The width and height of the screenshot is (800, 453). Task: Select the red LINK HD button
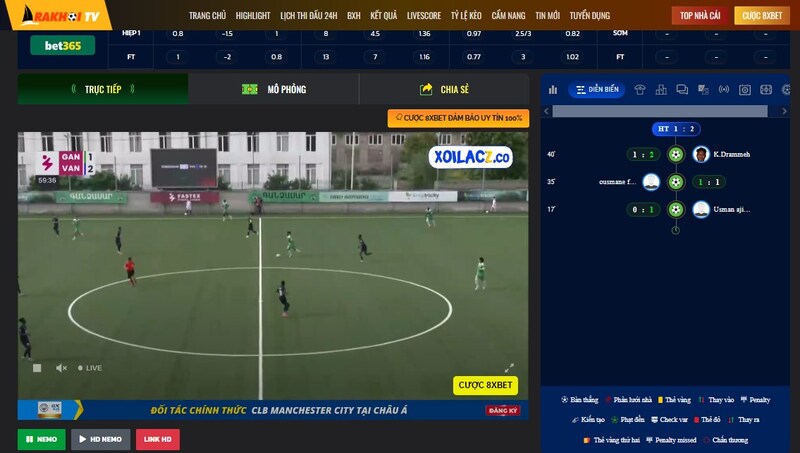158,439
